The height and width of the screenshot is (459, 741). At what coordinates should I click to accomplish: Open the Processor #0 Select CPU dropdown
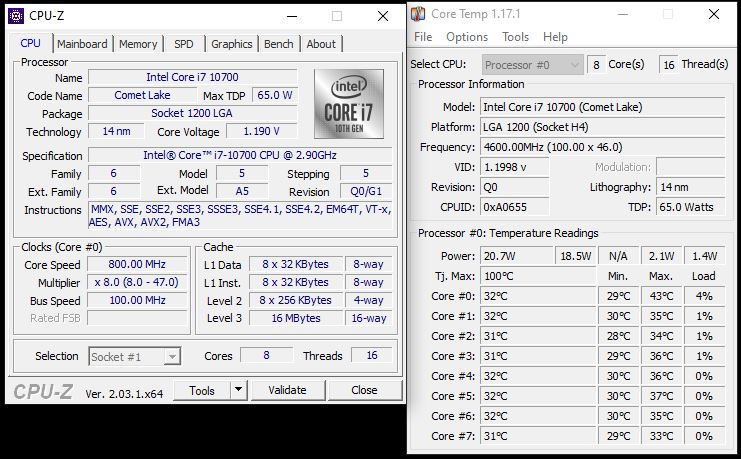(532, 64)
